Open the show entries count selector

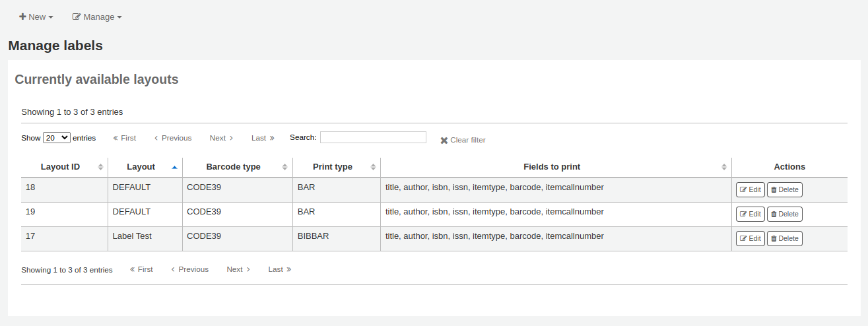[x=56, y=138]
